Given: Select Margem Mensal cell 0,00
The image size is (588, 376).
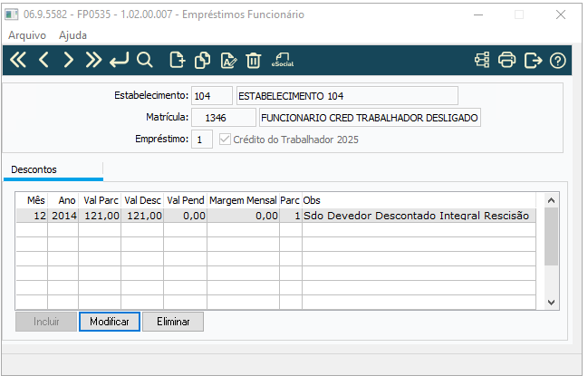Looking at the screenshot, I should pos(243,216).
